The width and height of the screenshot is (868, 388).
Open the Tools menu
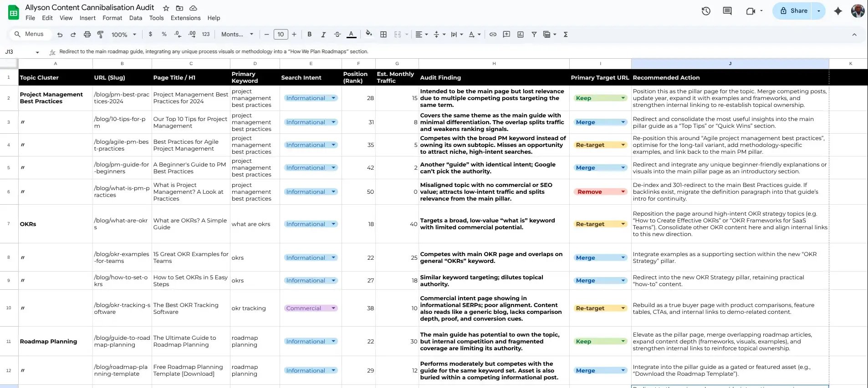tap(156, 18)
